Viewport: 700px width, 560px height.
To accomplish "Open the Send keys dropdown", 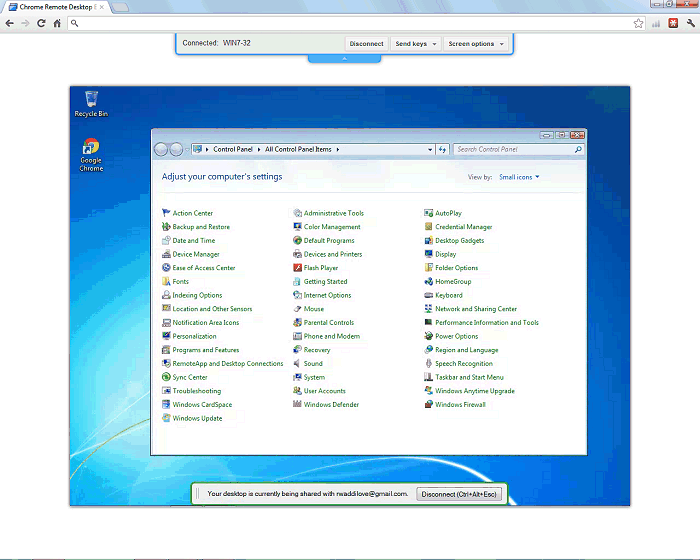I will (416, 44).
